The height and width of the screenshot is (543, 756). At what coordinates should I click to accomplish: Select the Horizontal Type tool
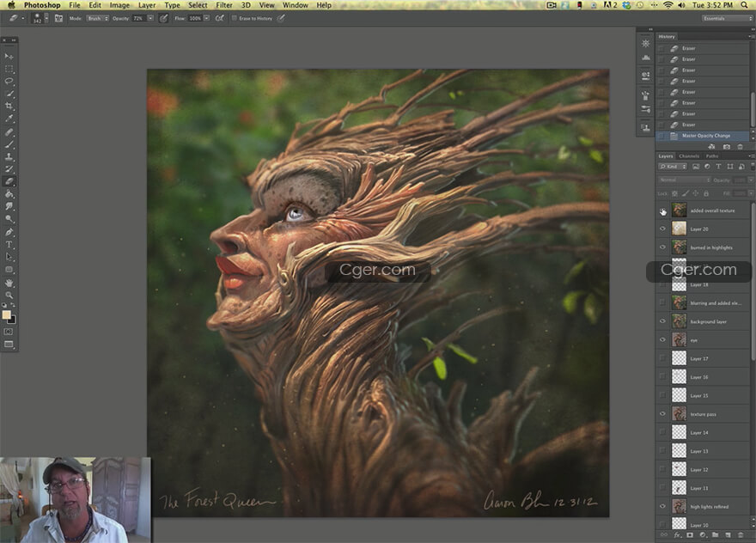pyautogui.click(x=9, y=245)
